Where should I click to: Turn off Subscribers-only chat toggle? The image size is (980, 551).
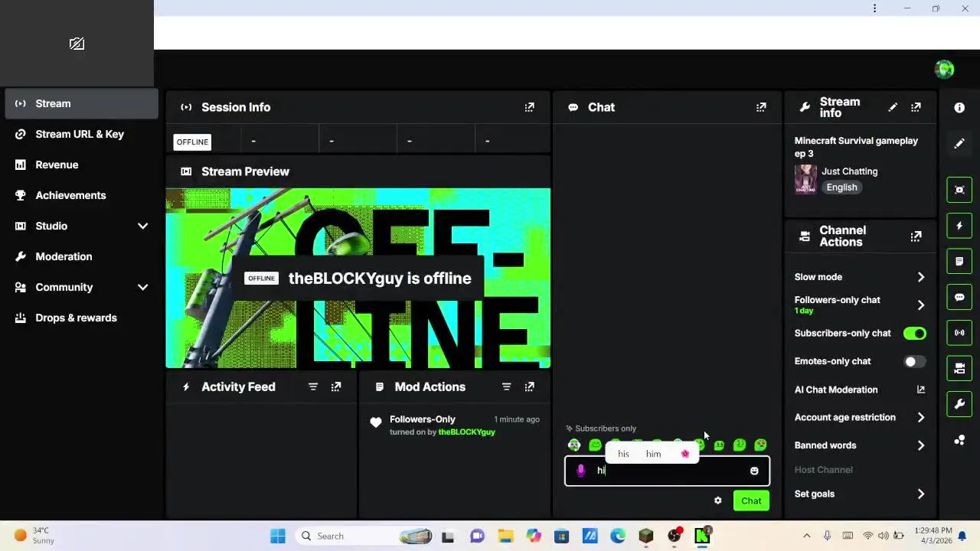tap(915, 334)
